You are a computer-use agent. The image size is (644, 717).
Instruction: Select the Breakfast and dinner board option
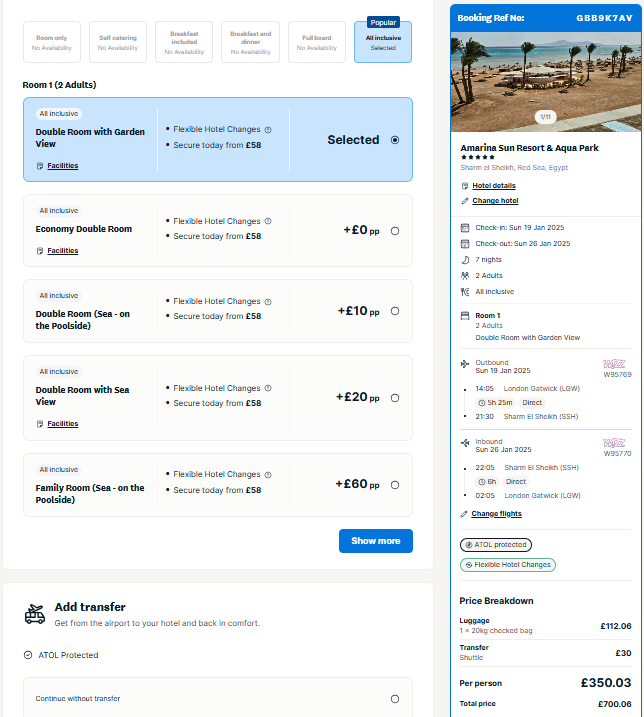(x=251, y=42)
